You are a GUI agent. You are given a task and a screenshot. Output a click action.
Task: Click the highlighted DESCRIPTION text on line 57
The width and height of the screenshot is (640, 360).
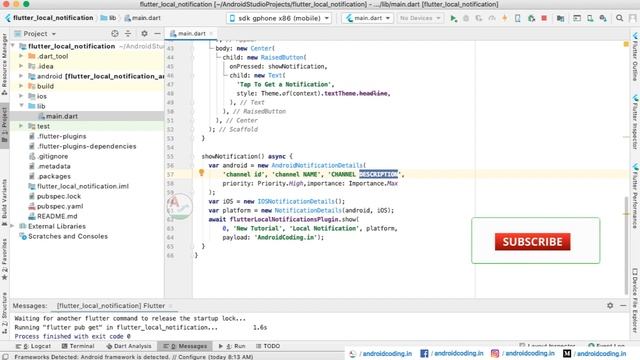click(x=378, y=174)
